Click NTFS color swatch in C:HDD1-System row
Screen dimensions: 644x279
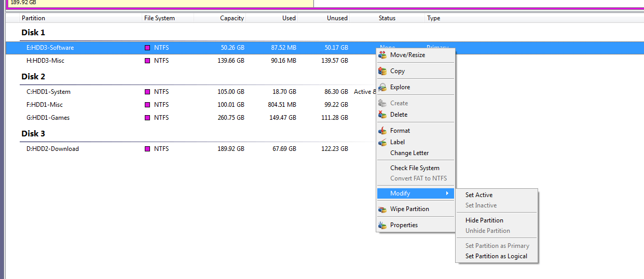(147, 92)
